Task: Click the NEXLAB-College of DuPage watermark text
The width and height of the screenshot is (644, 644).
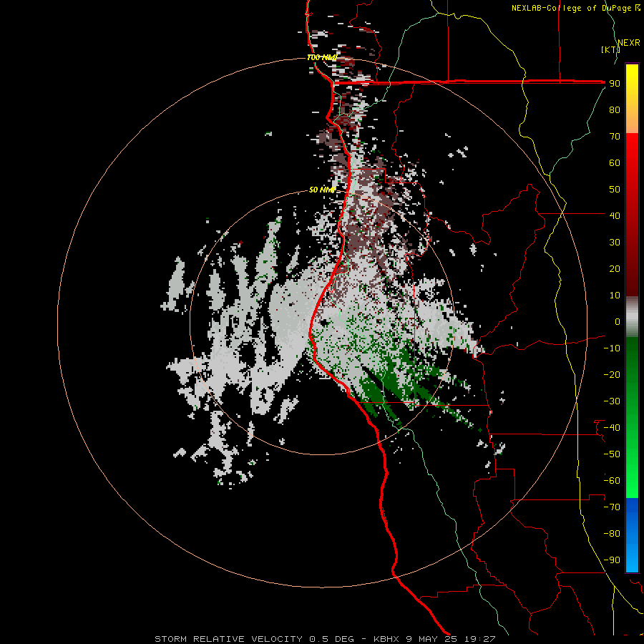Action: click(575, 8)
